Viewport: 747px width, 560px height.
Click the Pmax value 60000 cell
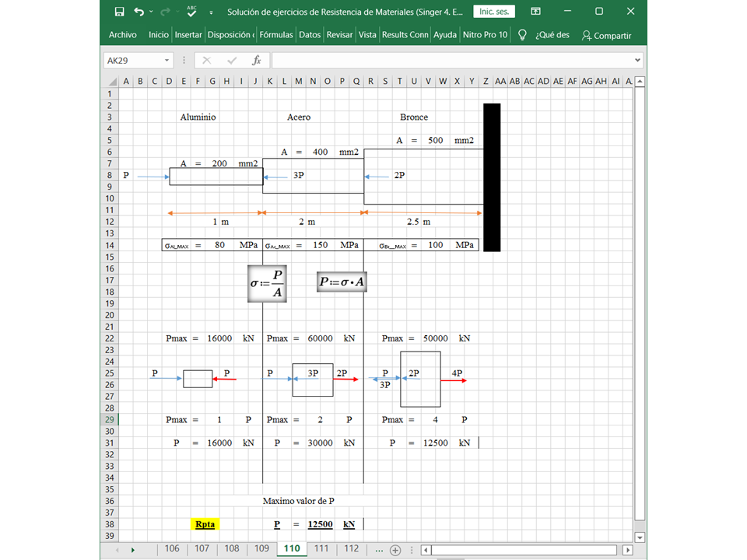(320, 338)
